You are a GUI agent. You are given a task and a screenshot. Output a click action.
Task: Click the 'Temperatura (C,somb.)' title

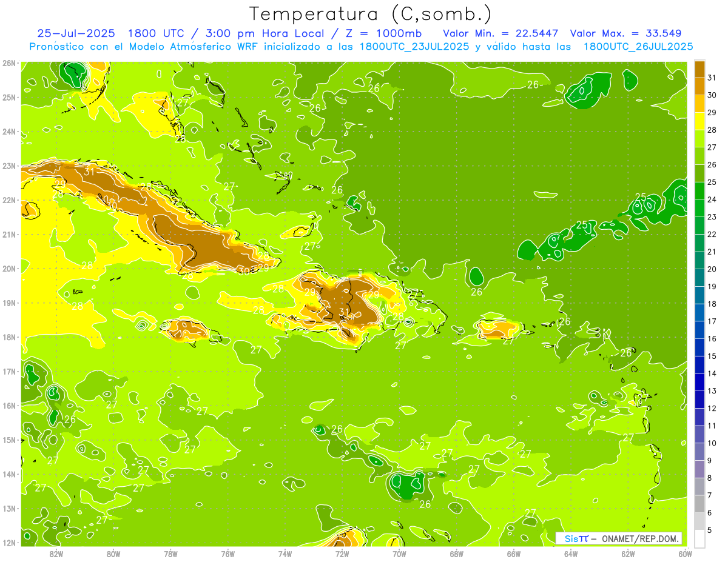coord(371,15)
